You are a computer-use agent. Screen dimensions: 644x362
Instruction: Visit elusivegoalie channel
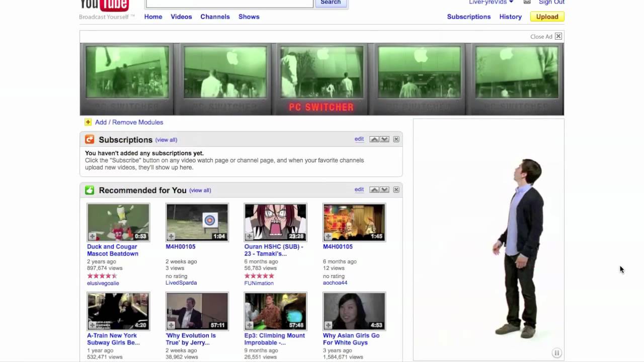pos(103,283)
